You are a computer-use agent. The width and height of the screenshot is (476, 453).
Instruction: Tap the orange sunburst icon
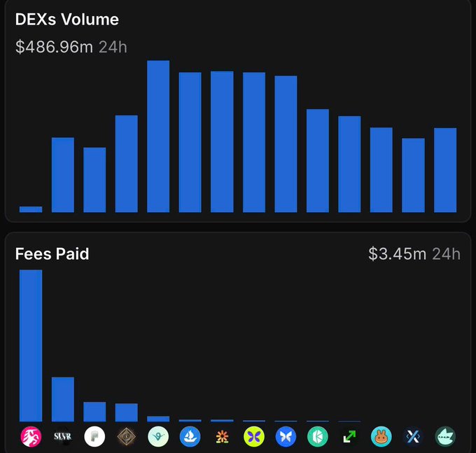coord(222,437)
